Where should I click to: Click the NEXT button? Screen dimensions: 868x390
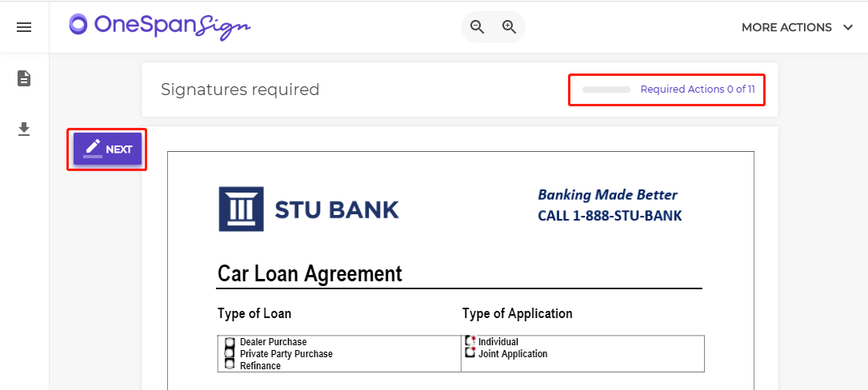107,149
